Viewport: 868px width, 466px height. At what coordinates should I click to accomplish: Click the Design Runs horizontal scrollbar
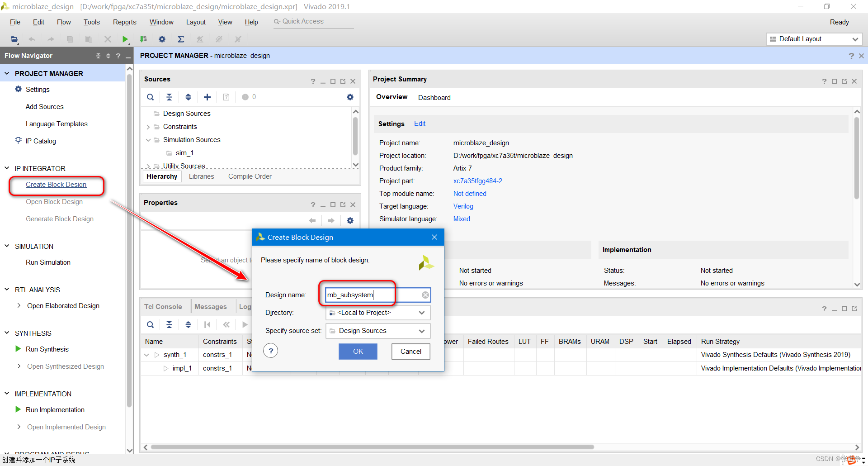click(x=373, y=447)
